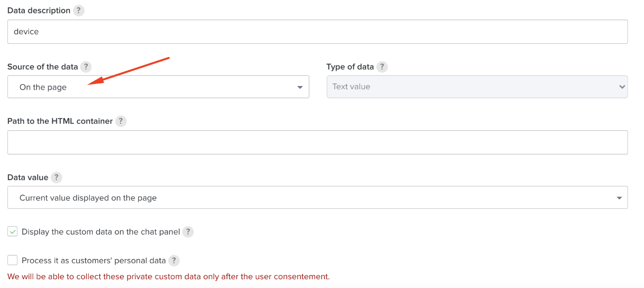The image size is (644, 288).
Task: Click 'Process it as customers' personal data' text
Action: [x=94, y=261]
